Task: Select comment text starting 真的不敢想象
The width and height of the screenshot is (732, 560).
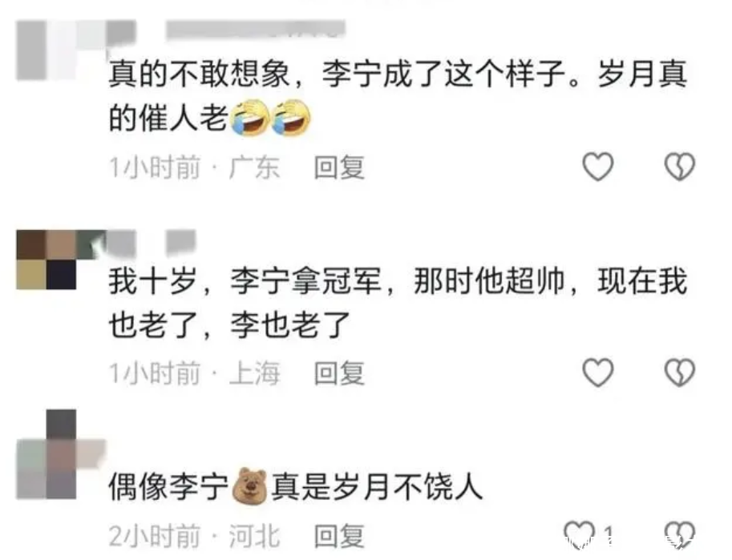Action: [x=398, y=95]
